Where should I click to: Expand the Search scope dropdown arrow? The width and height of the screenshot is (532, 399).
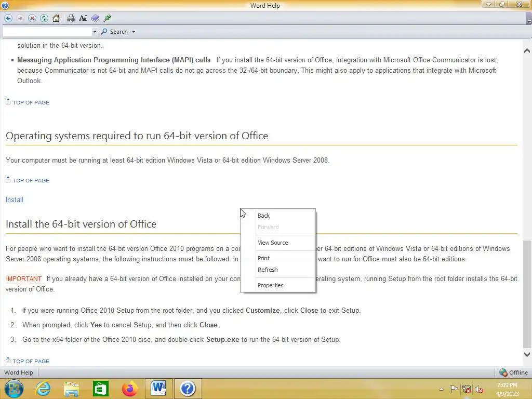(134, 32)
